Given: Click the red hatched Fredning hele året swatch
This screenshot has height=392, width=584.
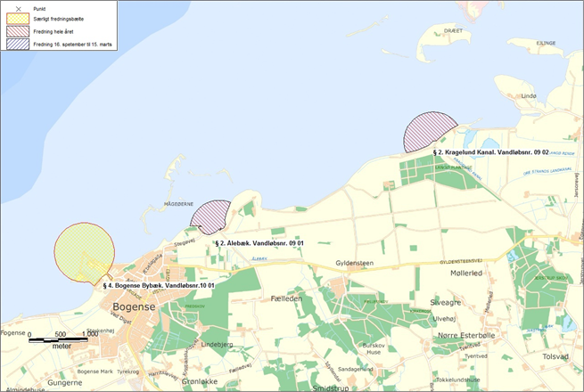Looking at the screenshot, I should [x=19, y=32].
